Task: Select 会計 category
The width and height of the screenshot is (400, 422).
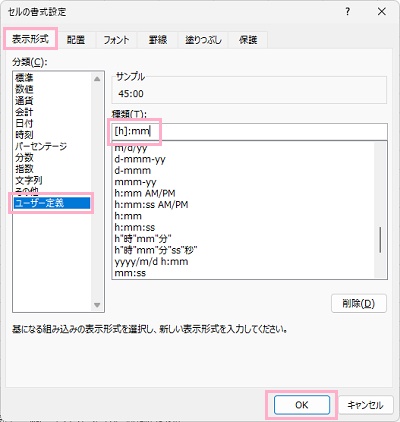Action: pos(53,112)
